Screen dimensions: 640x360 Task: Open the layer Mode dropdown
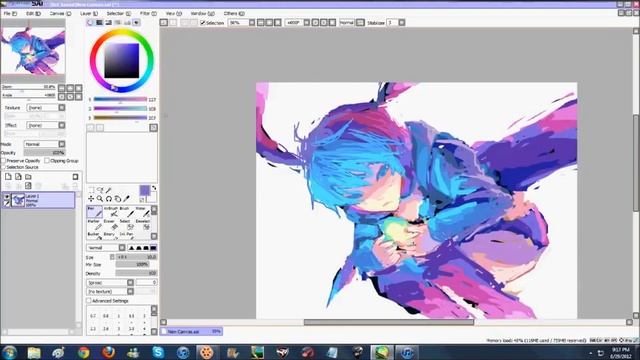(x=44, y=144)
